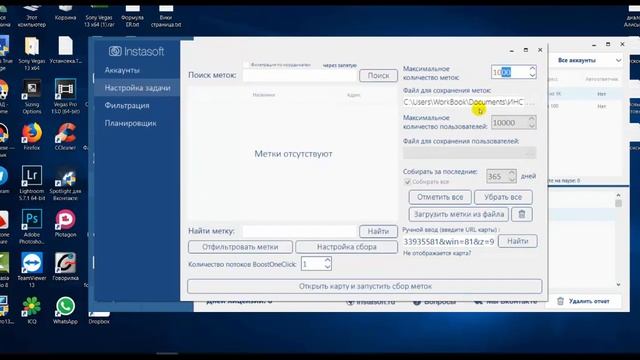The image size is (640, 360).
Task: Click Загрузить метки из файла
Action: coord(459,214)
